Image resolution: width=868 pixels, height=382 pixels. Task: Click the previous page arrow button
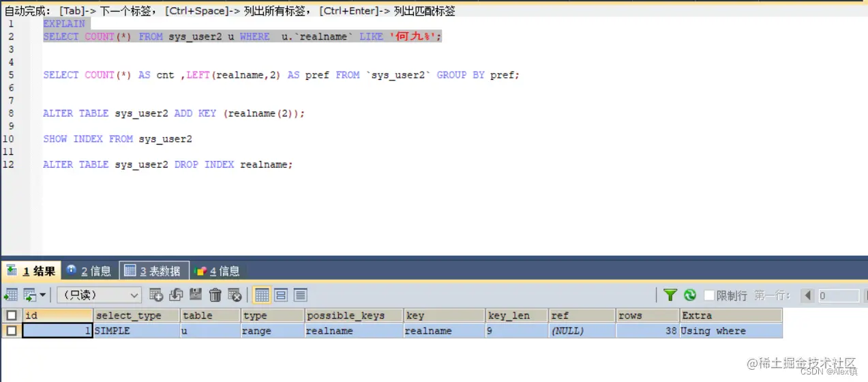(x=808, y=295)
